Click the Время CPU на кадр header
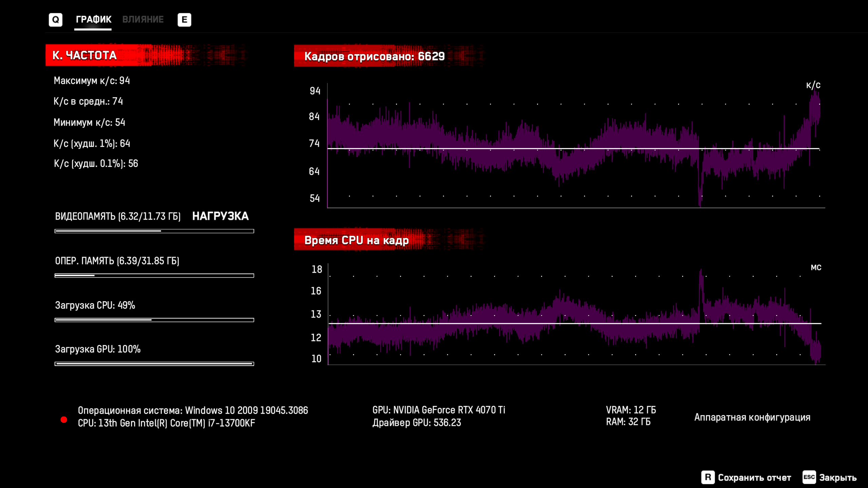868x488 pixels. point(356,240)
